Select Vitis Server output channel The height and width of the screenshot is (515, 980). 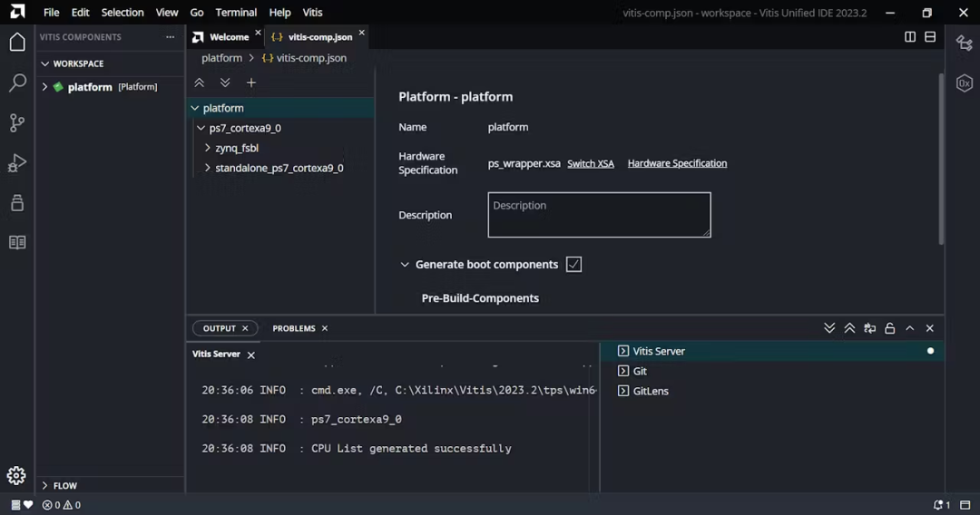pyautogui.click(x=772, y=351)
